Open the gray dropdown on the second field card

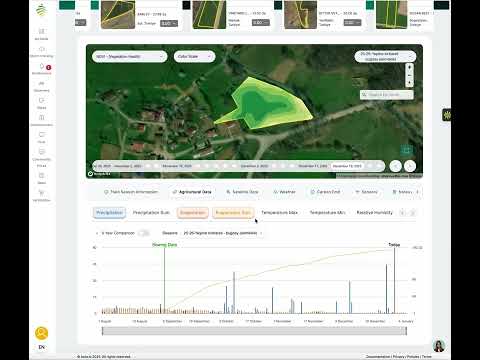169,23
